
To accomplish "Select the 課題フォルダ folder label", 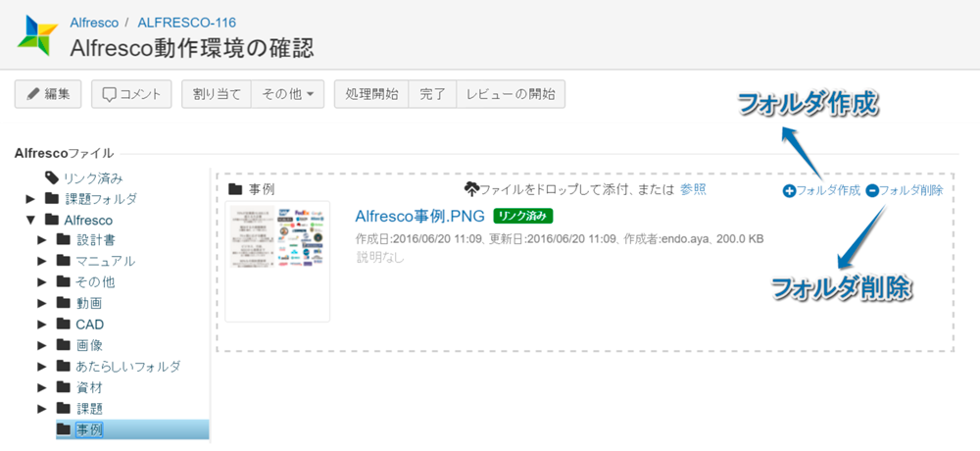I will 101,199.
